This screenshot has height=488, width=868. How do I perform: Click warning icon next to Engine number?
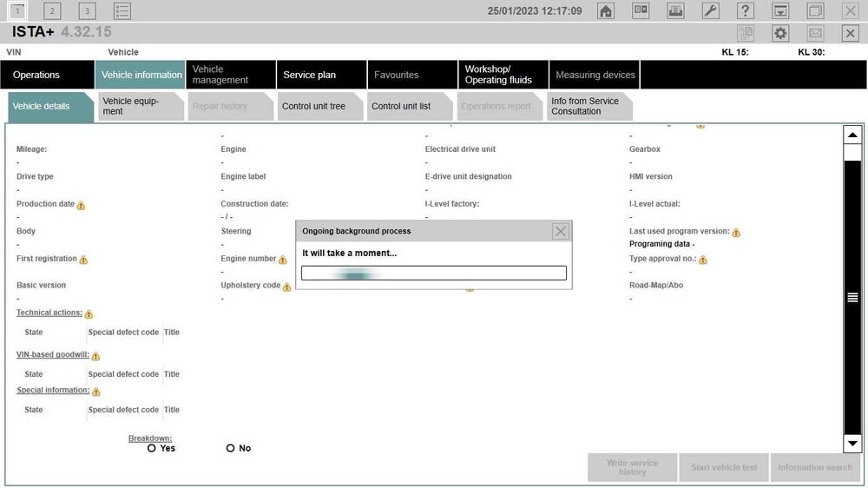pos(282,260)
